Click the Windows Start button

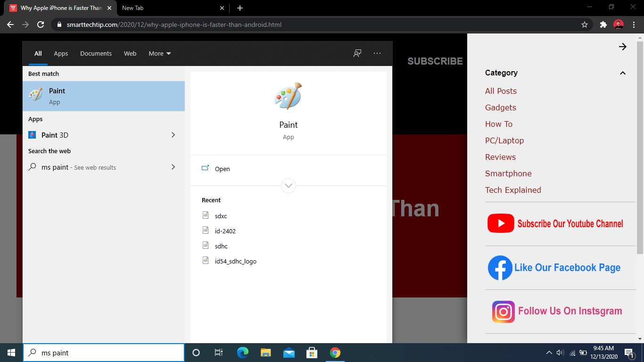pyautogui.click(x=11, y=353)
